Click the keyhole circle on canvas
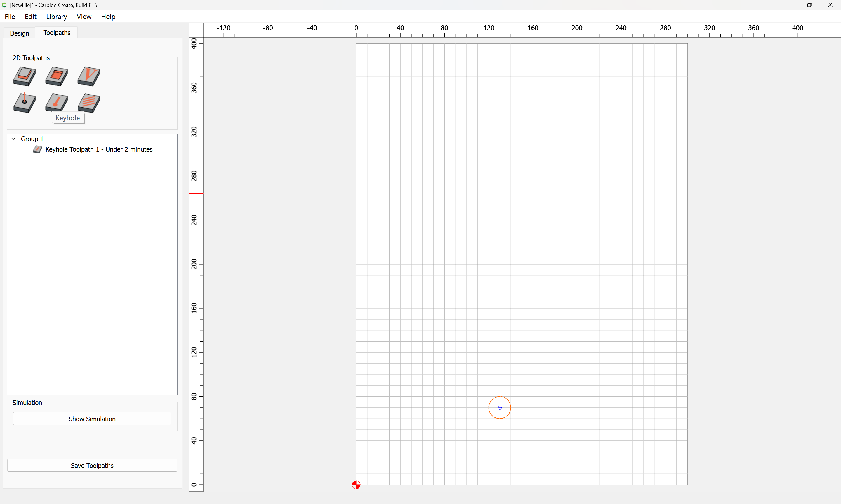This screenshot has width=841, height=504. [x=500, y=407]
